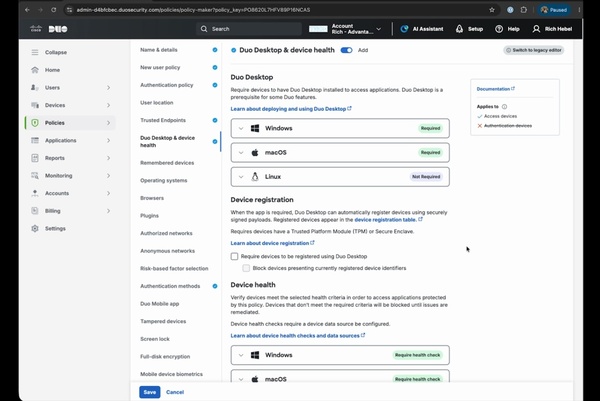
Task: Click the Devices sidebar icon
Action: (x=35, y=105)
